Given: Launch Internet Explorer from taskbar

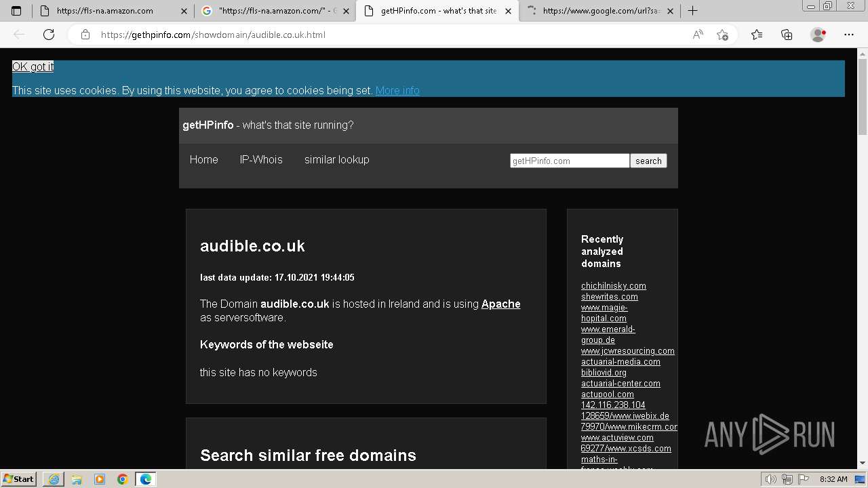Looking at the screenshot, I should pyautogui.click(x=54, y=479).
